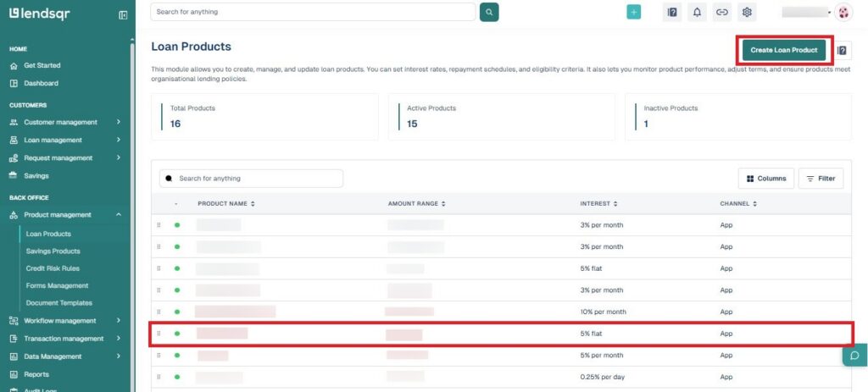The height and width of the screenshot is (392, 868).
Task: Open the chat support bubble
Action: 854,355
